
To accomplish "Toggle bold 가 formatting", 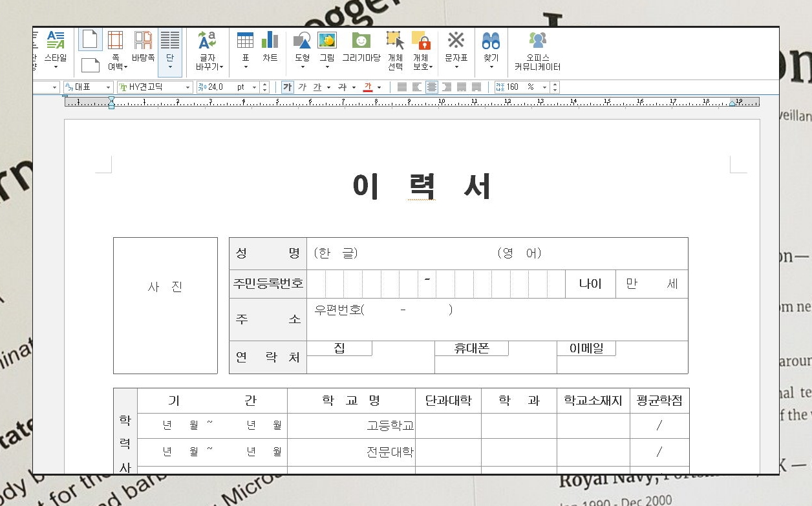I will [x=288, y=87].
